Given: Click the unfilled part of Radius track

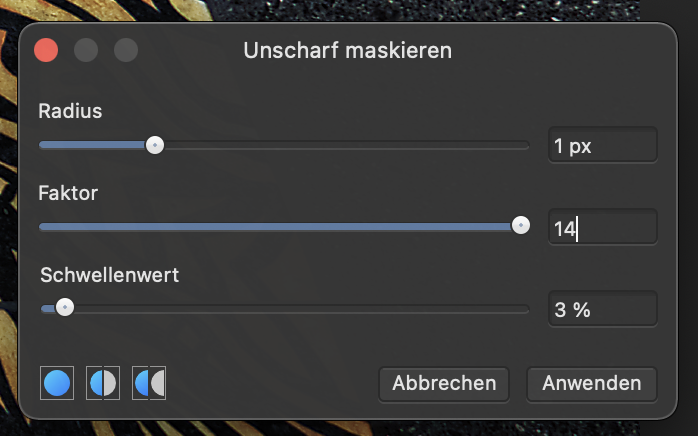Looking at the screenshot, I should click(346, 145).
